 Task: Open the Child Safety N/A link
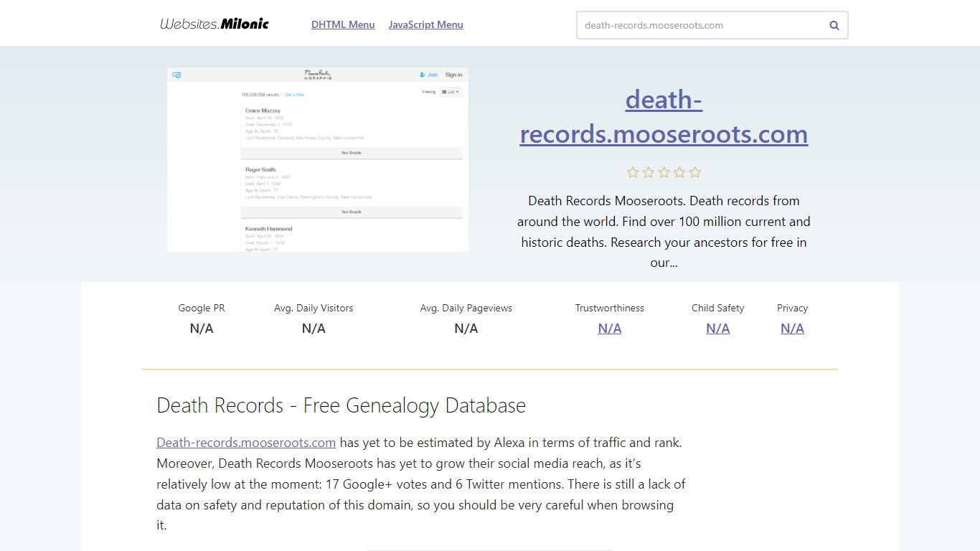(x=717, y=328)
